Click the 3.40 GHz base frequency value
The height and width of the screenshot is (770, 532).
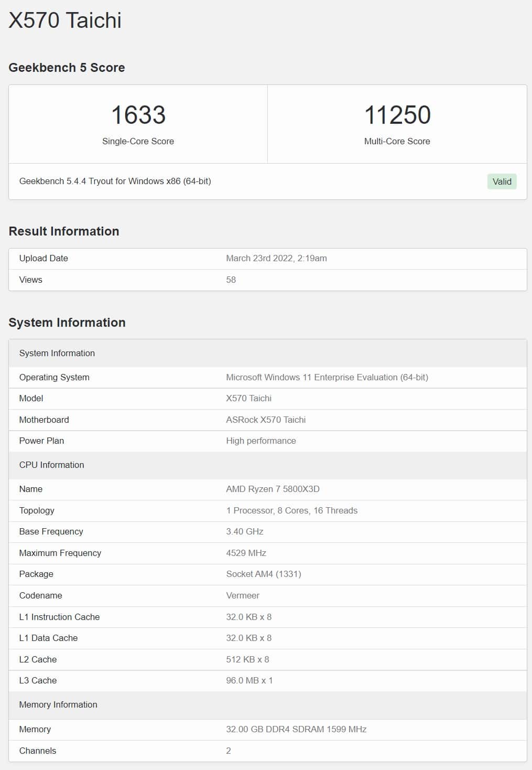point(245,531)
